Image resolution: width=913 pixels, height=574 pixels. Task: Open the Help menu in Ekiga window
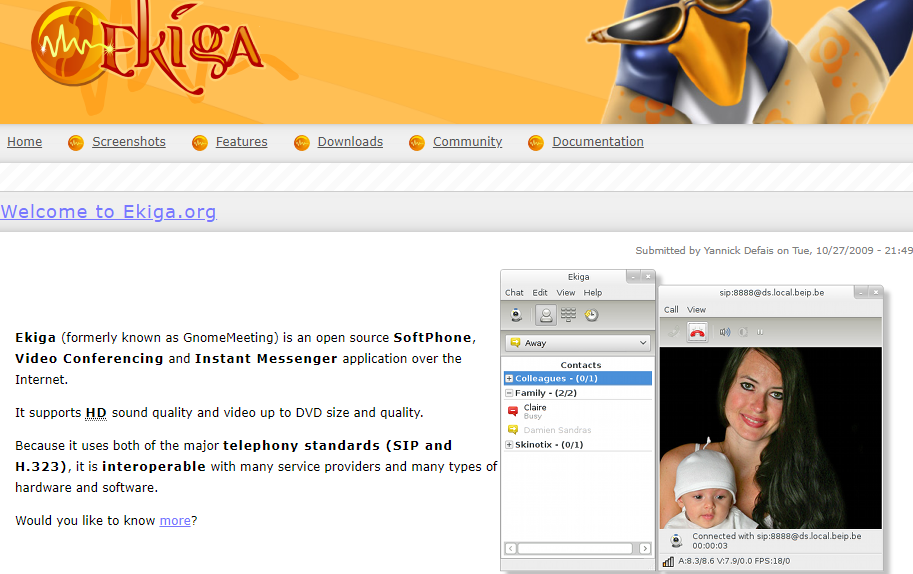click(593, 293)
